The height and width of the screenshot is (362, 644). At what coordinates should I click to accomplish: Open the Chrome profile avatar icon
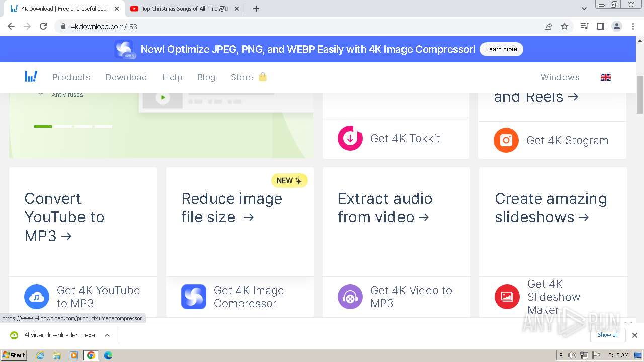(616, 26)
